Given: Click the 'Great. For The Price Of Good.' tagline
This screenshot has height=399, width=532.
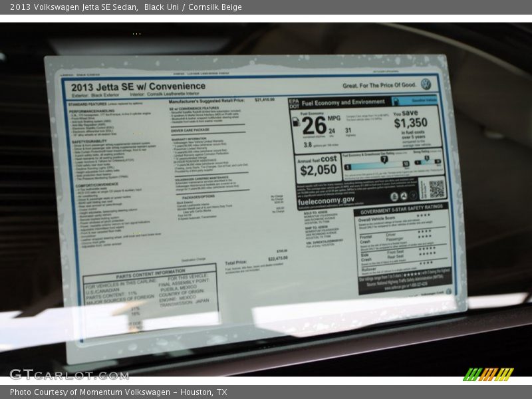Looking at the screenshot, I should click(379, 85).
